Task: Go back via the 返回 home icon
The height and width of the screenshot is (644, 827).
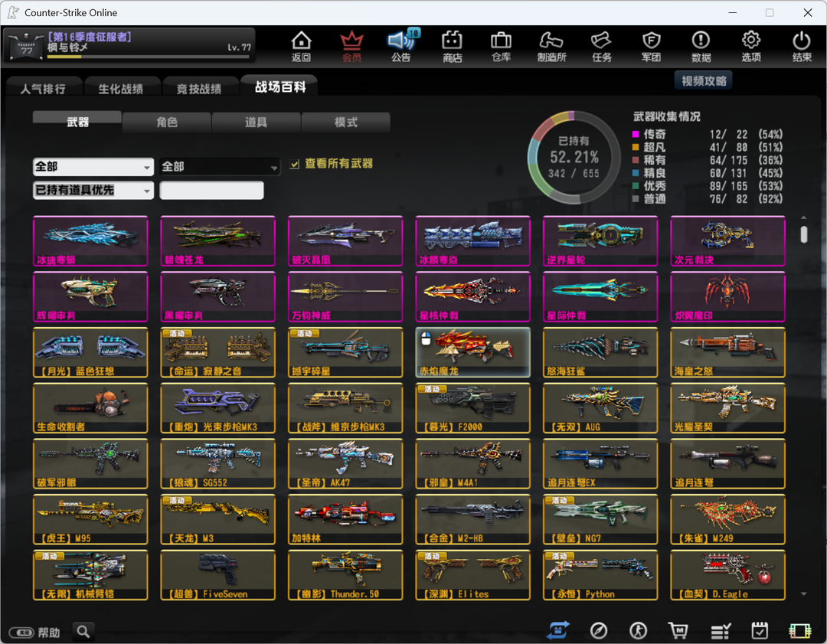Action: [301, 47]
